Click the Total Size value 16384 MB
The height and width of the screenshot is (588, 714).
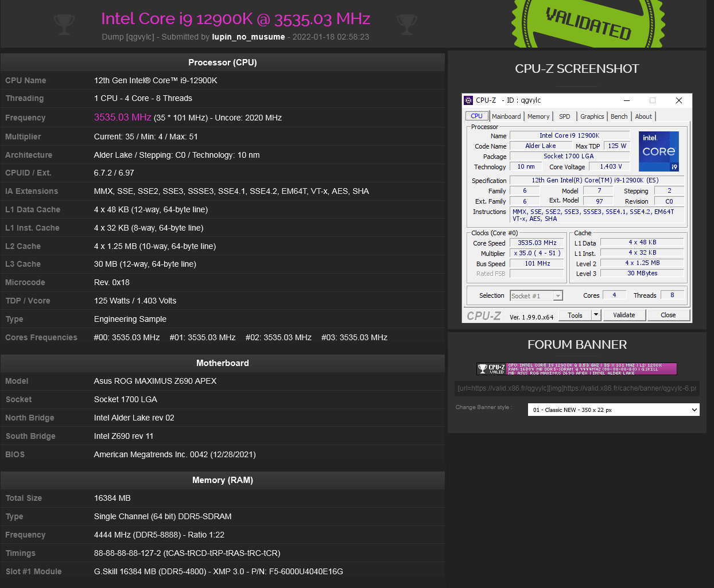112,498
